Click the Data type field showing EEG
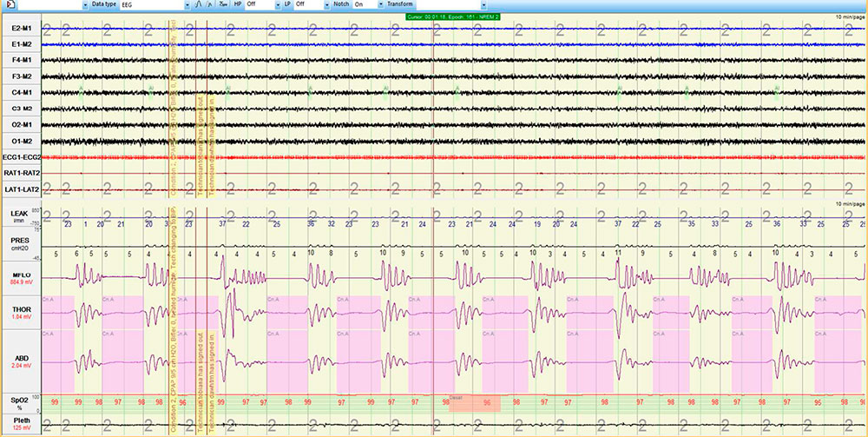The height and width of the screenshot is (437, 868). tap(152, 3)
